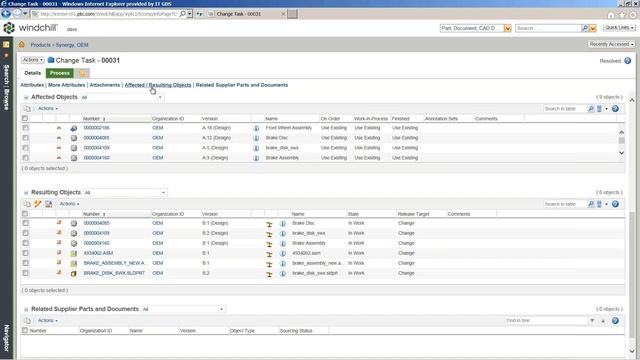The width and height of the screenshot is (640, 360).
Task: Search icon in Resulting Objects table
Action: click(x=590, y=204)
